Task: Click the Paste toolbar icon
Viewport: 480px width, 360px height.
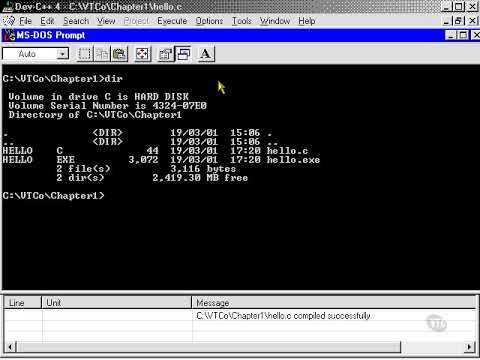Action: (119, 54)
